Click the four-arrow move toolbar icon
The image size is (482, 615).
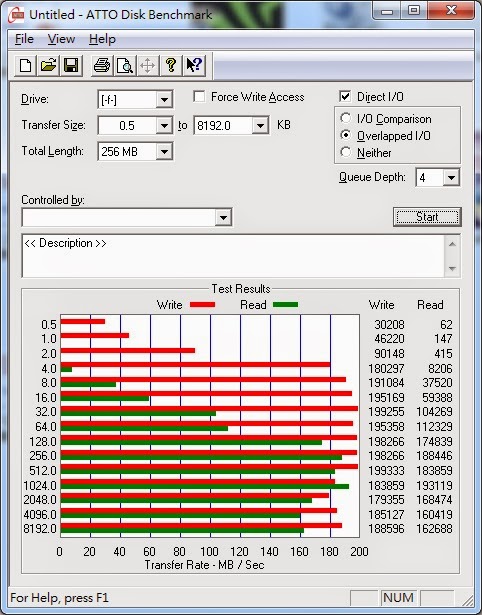(147, 65)
